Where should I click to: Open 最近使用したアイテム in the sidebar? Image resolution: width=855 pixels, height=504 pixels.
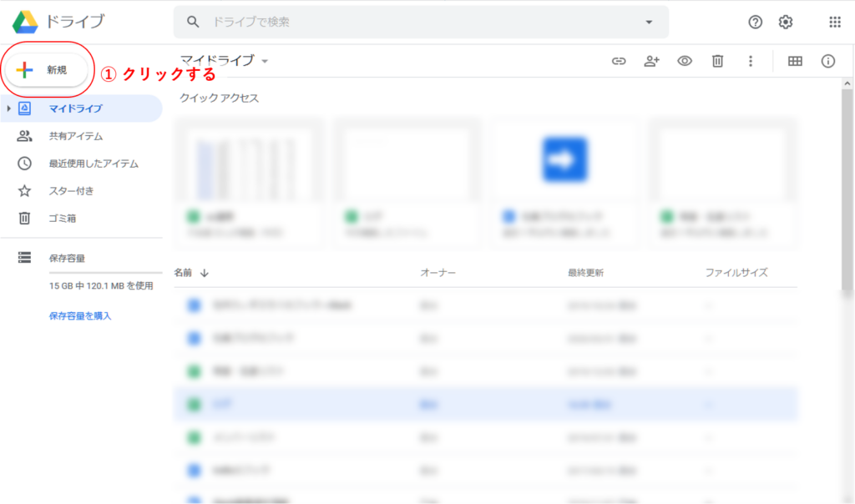tap(93, 164)
